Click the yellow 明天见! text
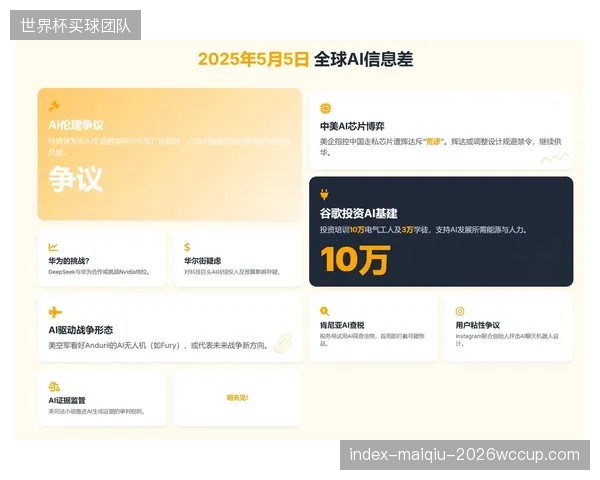The width and height of the screenshot is (600, 480). 237,398
